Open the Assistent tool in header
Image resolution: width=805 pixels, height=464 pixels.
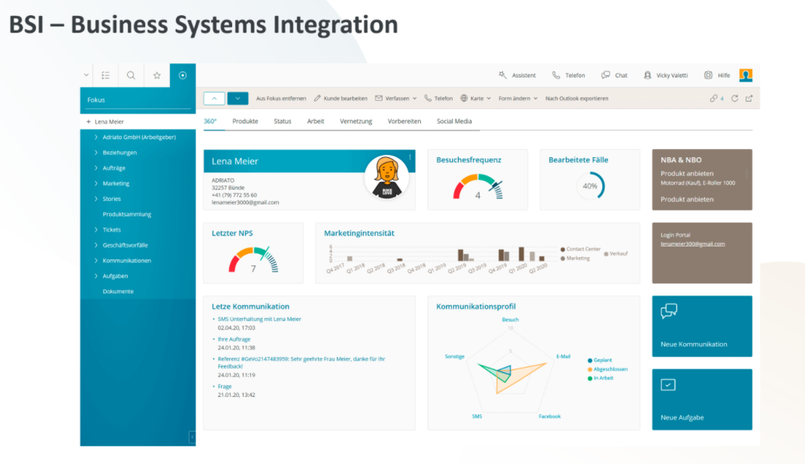coord(517,75)
